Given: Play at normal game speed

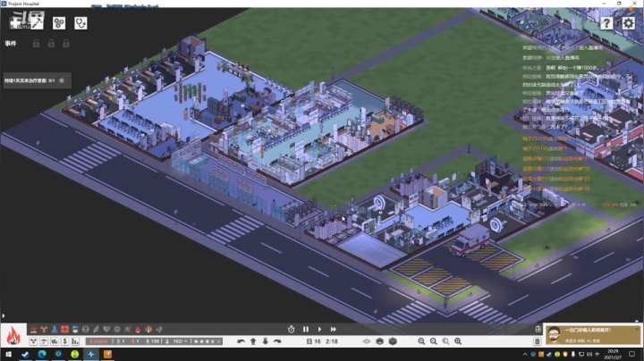Looking at the screenshot, I should point(319,329).
